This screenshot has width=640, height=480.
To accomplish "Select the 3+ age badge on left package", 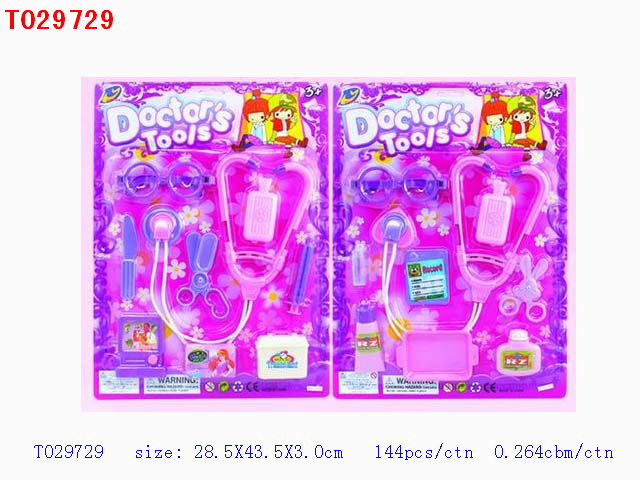I will point(313,92).
